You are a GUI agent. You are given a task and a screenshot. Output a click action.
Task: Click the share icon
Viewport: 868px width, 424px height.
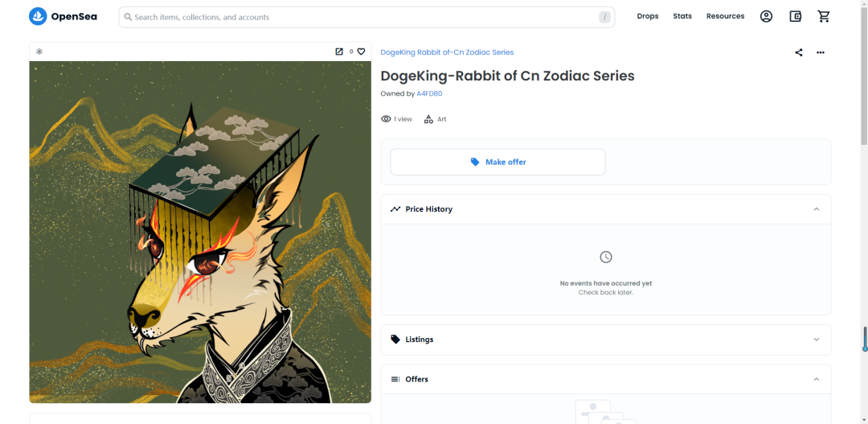pyautogui.click(x=798, y=52)
